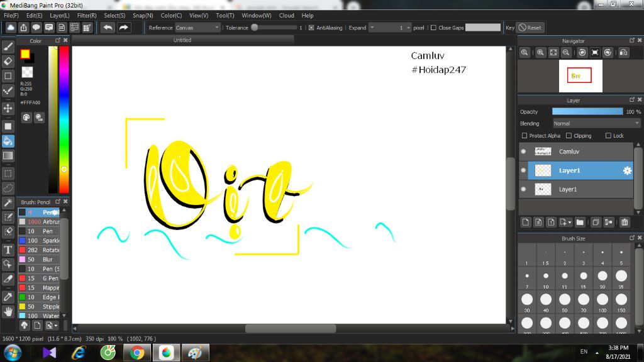Select the Brush tool in left toolbar
Image resolution: width=644 pixels, height=362 pixels.
pyautogui.click(x=8, y=47)
